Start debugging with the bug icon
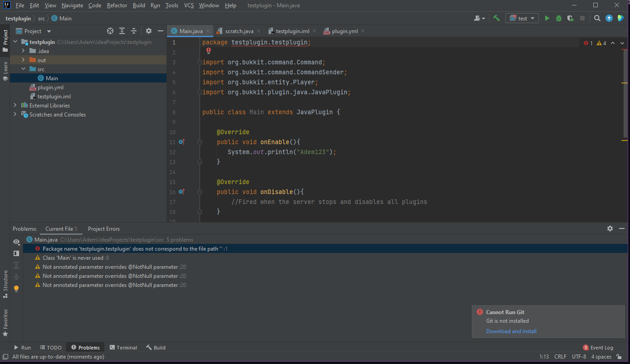The width and height of the screenshot is (630, 364). (x=559, y=18)
